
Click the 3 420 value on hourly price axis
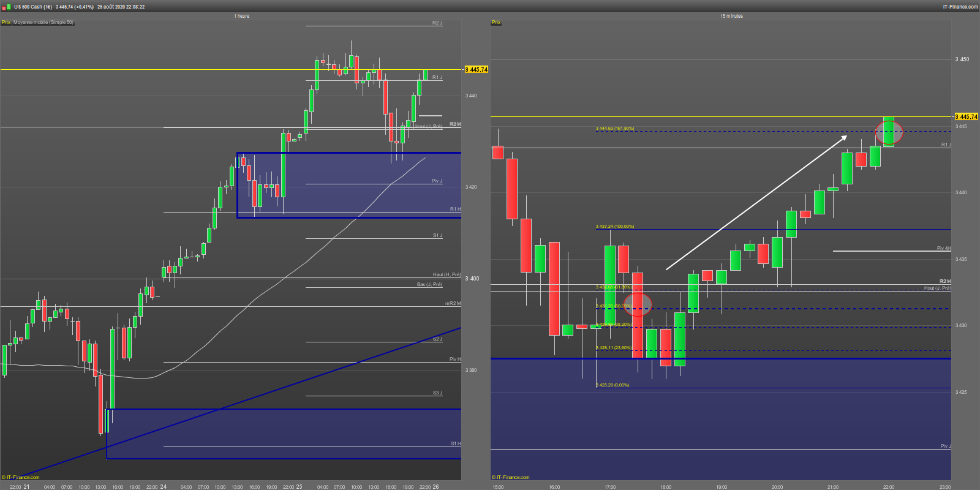tap(471, 187)
